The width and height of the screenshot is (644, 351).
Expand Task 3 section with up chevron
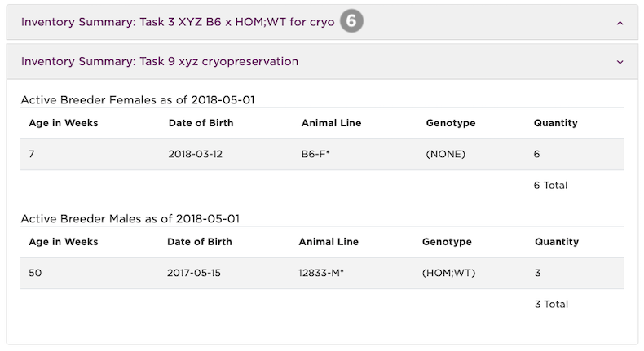620,23
